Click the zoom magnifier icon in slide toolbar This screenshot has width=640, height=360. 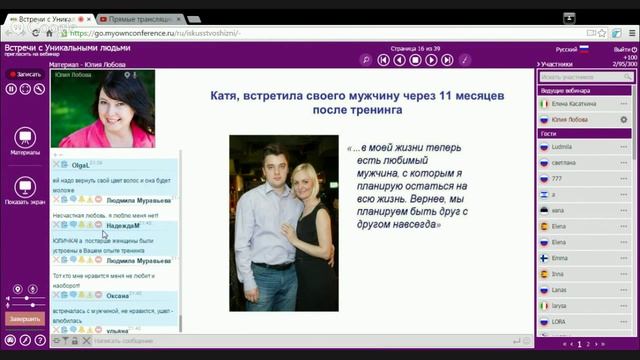(366, 60)
